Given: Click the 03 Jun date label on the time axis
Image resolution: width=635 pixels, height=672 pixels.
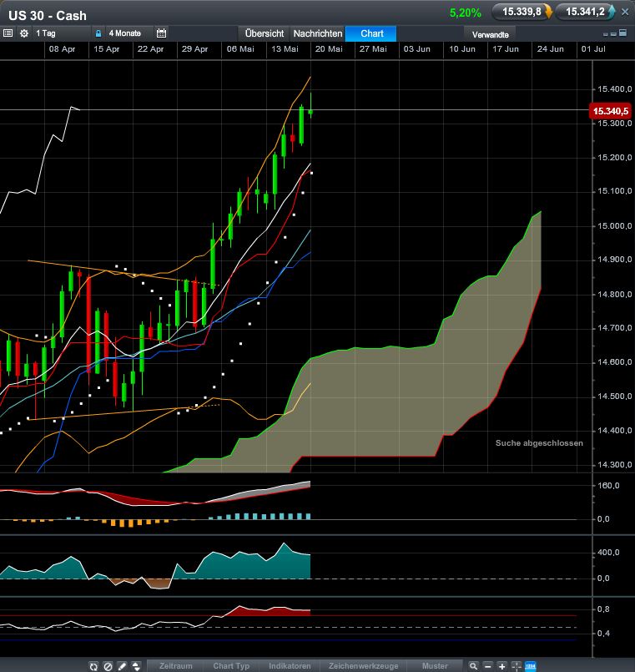Looking at the screenshot, I should pos(417,49).
